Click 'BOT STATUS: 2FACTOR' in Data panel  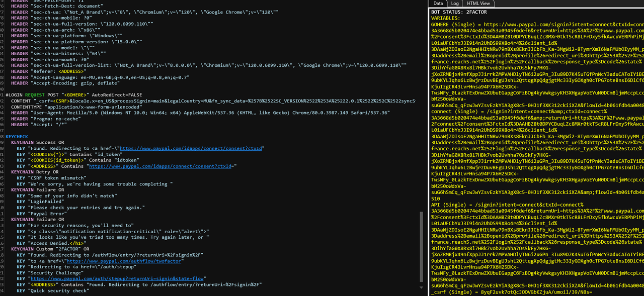459,12
